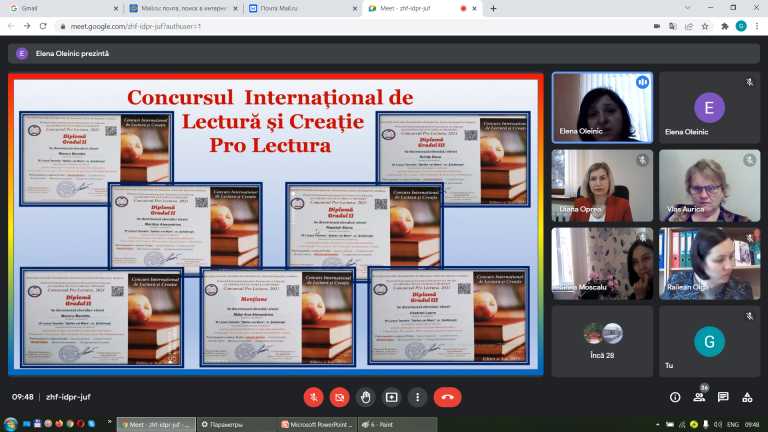The image size is (768, 432).
Task: Open activities panel icon
Action: click(x=747, y=397)
